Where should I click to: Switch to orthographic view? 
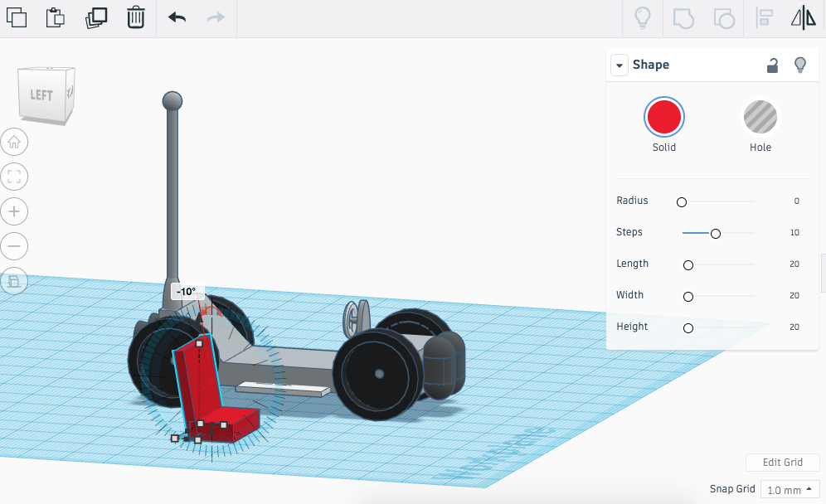tap(14, 281)
